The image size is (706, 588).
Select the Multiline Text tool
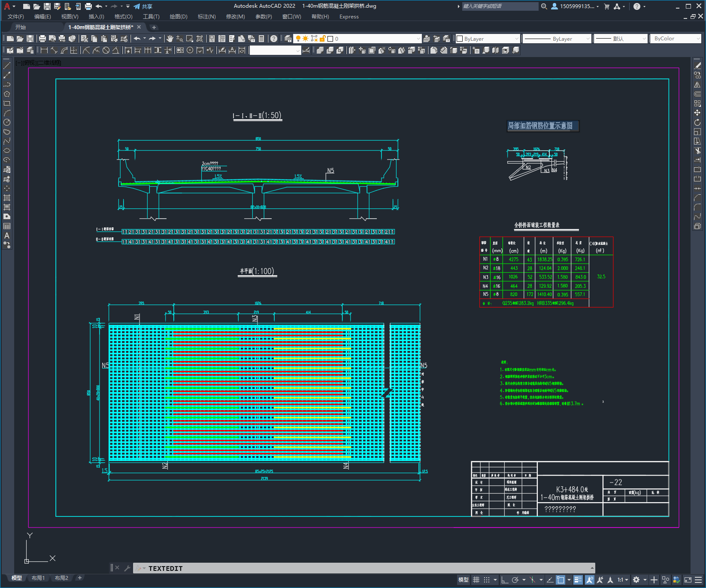tap(7, 235)
